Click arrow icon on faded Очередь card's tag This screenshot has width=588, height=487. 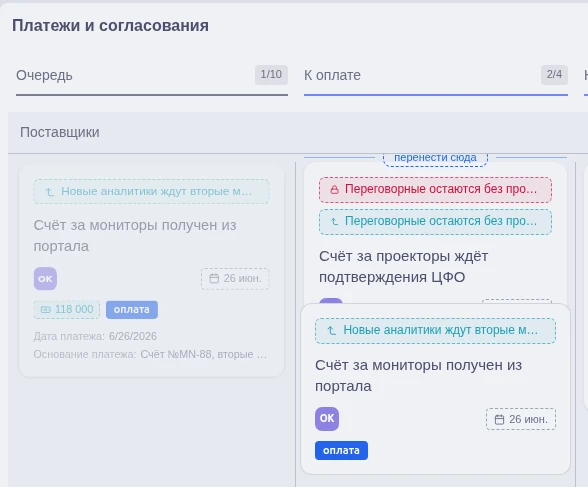(50, 192)
